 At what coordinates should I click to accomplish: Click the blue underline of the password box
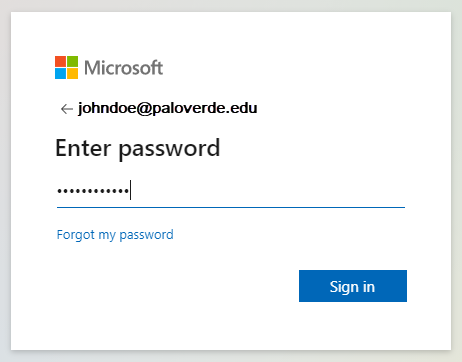(231, 207)
